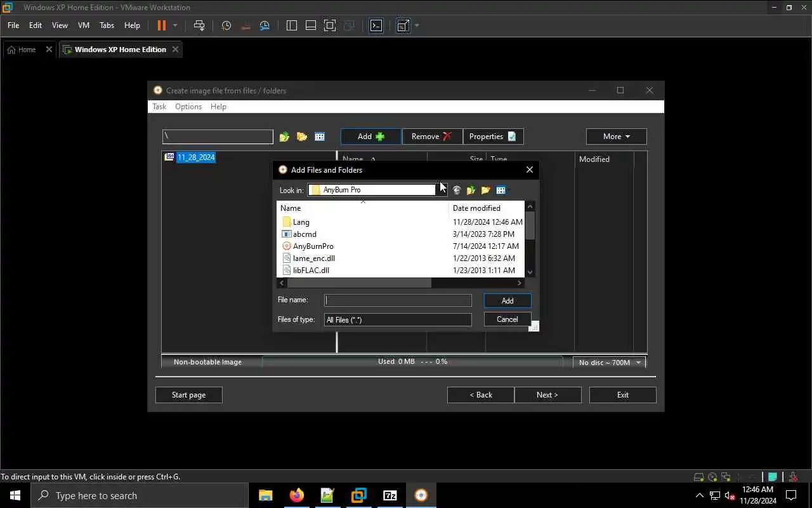Change view mode in the AnyBurn main toolbar
The image size is (812, 508).
tap(320, 137)
